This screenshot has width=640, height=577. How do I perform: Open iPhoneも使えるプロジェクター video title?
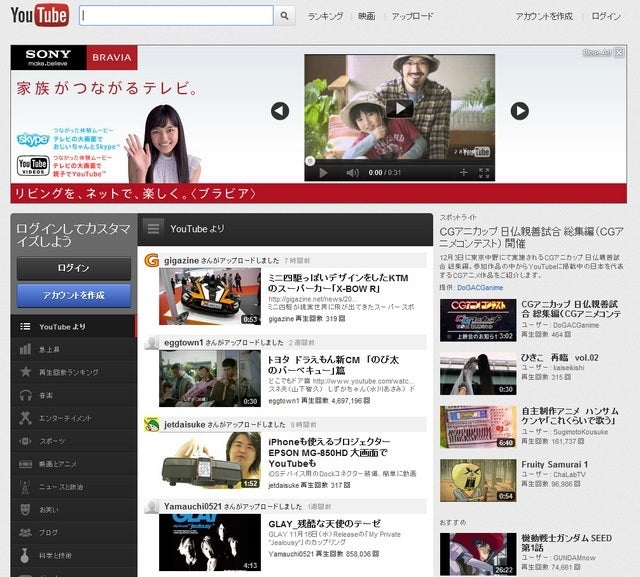pyautogui.click(x=329, y=453)
